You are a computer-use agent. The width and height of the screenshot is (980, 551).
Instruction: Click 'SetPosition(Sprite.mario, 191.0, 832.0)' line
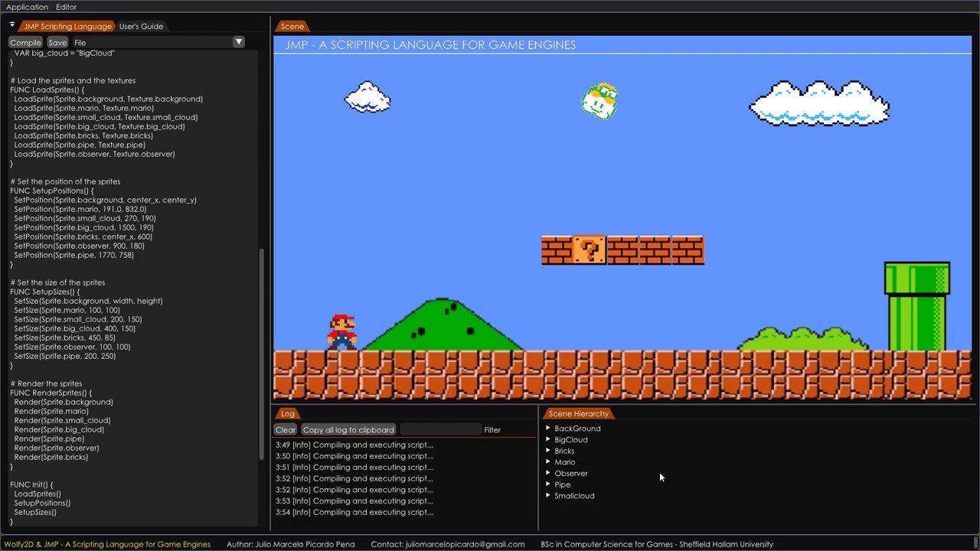pos(80,209)
